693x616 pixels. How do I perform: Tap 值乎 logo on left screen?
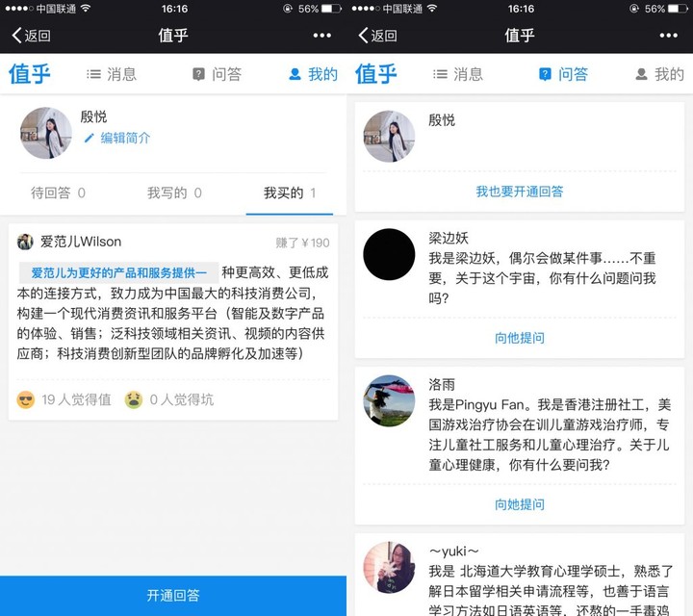pos(30,74)
